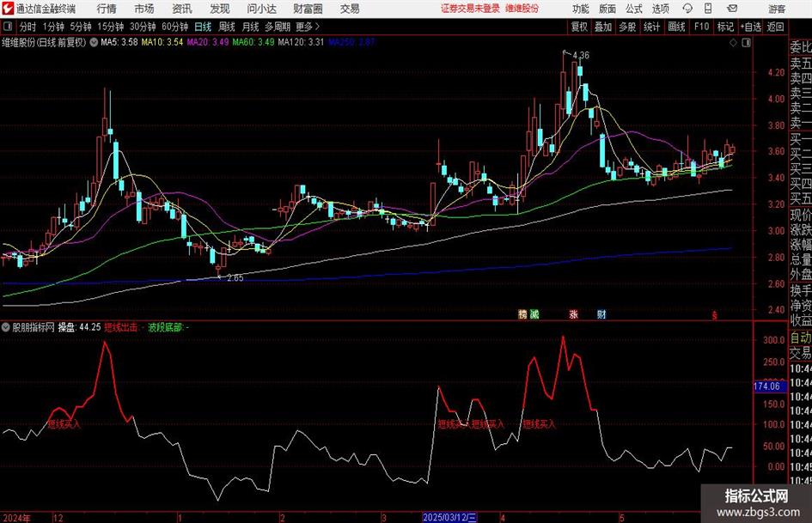Switch to 周线 weekly period
The height and width of the screenshot is (523, 812).
(x=226, y=27)
